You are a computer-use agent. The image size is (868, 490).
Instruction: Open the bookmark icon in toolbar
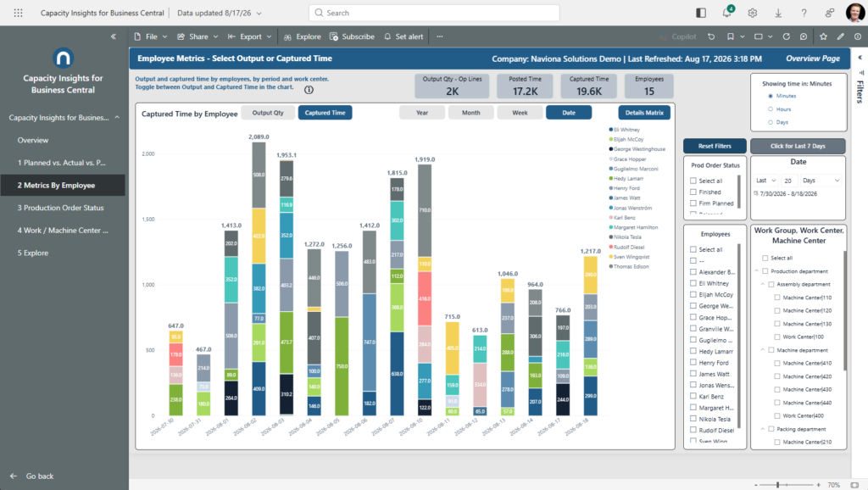point(730,36)
